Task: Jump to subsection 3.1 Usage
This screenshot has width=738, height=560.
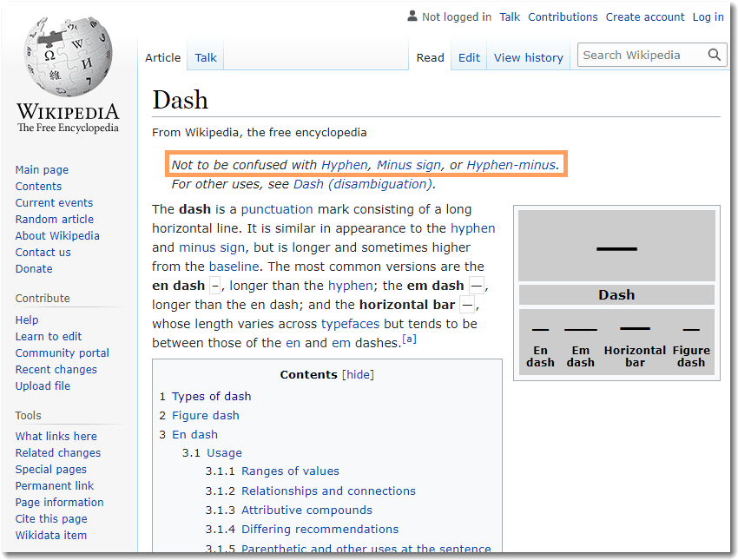Action: pyautogui.click(x=224, y=452)
